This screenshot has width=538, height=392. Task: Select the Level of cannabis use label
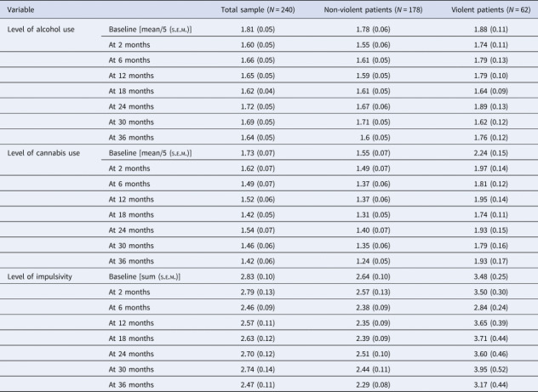click(x=43, y=153)
